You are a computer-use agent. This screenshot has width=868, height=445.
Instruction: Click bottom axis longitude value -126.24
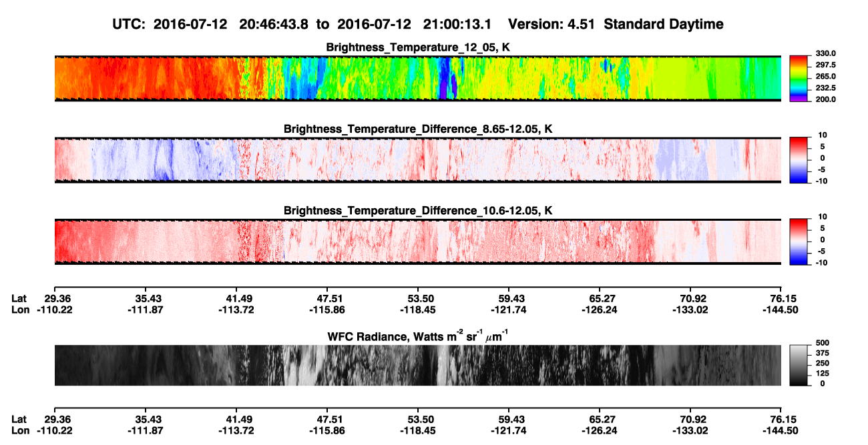(x=600, y=431)
